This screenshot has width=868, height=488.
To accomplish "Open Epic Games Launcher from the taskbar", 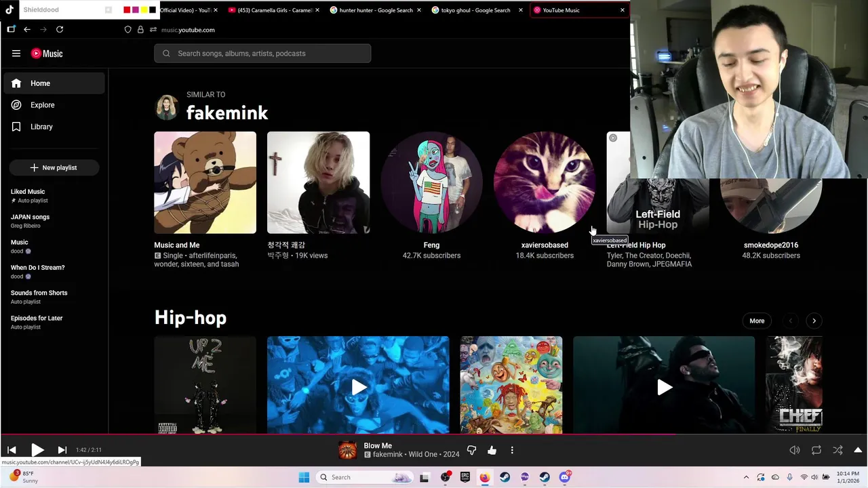I will click(465, 477).
